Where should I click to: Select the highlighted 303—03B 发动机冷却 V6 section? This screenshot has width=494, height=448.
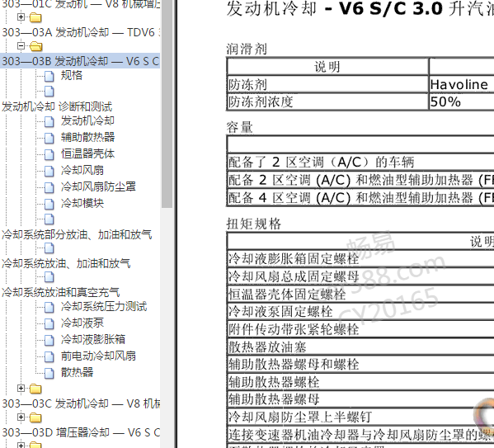coord(81,61)
